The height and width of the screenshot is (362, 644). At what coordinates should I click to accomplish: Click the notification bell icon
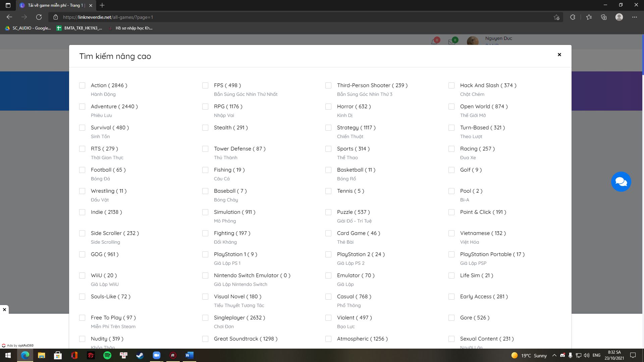434,42
